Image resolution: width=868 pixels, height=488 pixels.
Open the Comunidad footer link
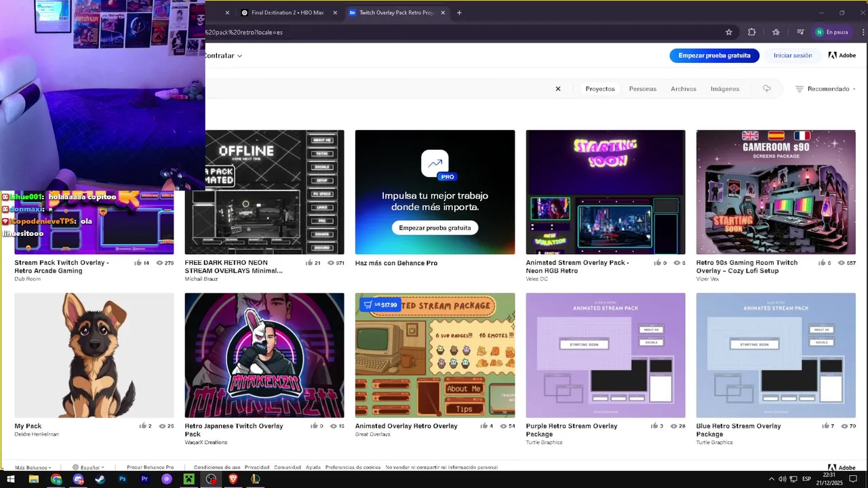[288, 468]
